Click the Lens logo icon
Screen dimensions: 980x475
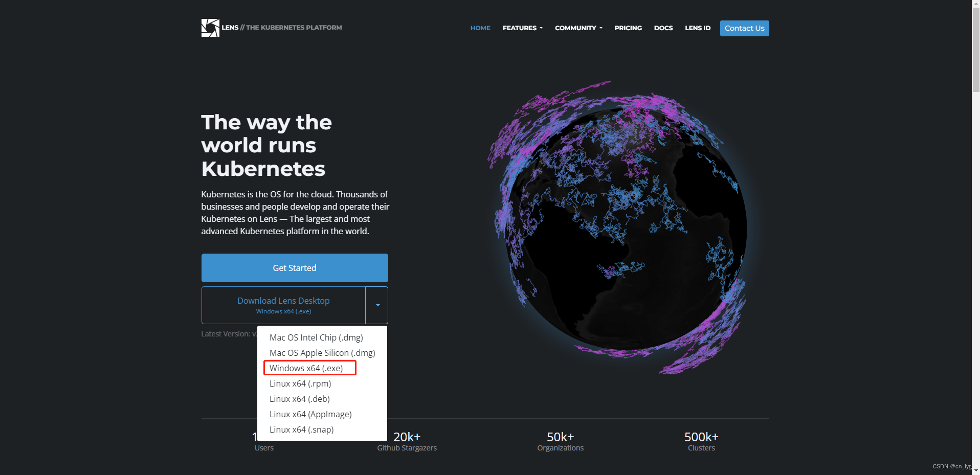click(x=210, y=28)
